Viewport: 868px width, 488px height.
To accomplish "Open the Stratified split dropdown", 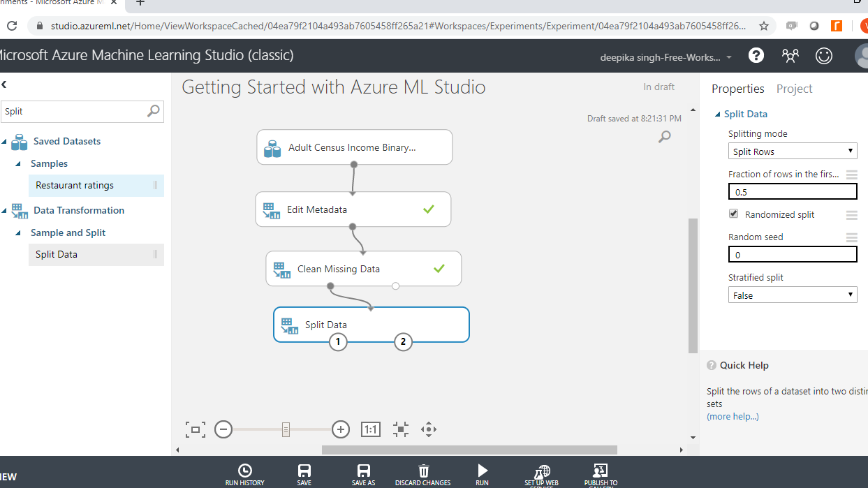I will coord(793,295).
